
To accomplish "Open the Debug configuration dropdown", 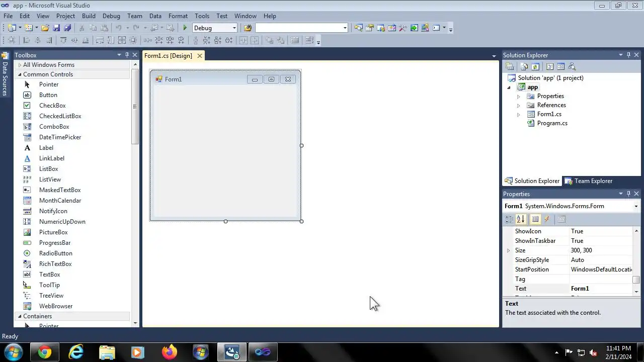I will click(x=234, y=28).
